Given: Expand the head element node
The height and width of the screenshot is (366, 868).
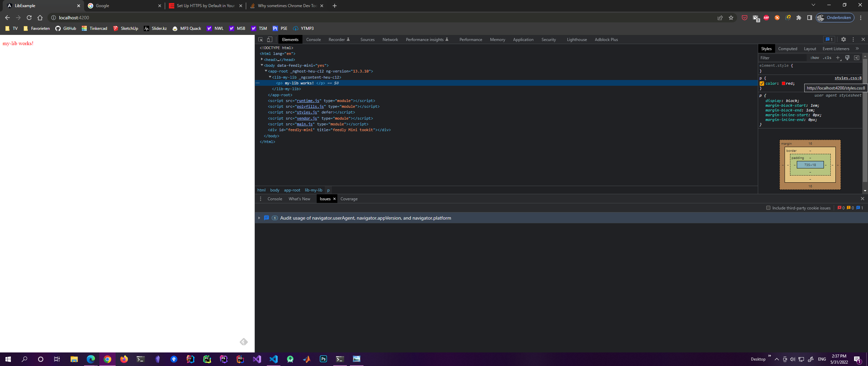Looking at the screenshot, I should [x=262, y=59].
